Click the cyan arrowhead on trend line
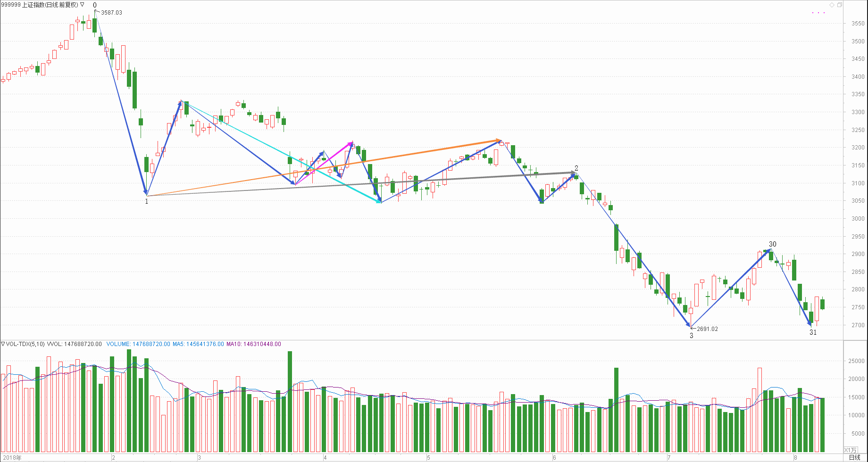 point(378,201)
